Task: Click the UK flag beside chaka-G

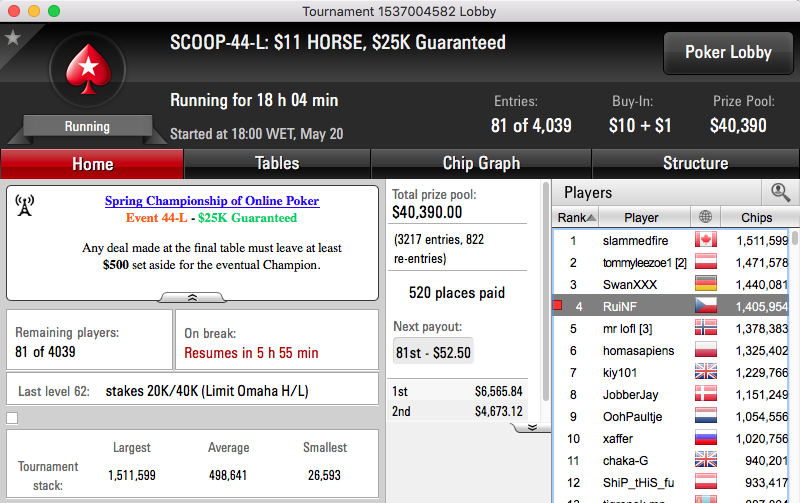Action: 706,460
